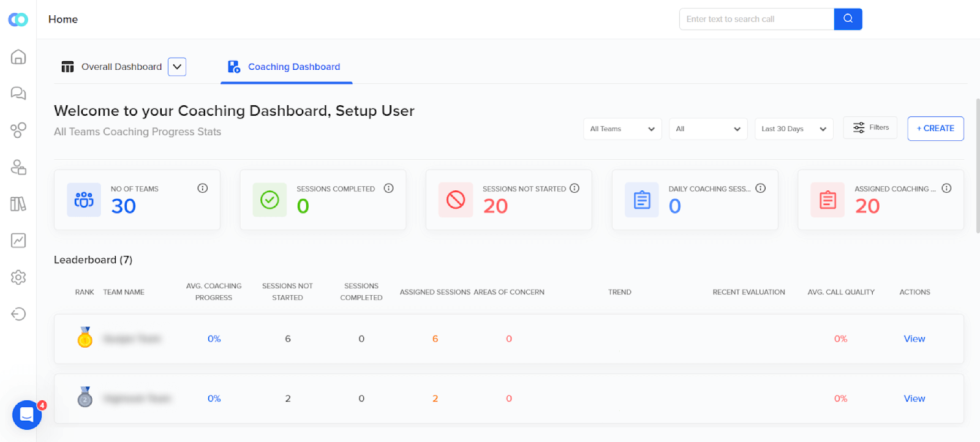Click the bookshelf library sidebar icon

tap(18, 204)
